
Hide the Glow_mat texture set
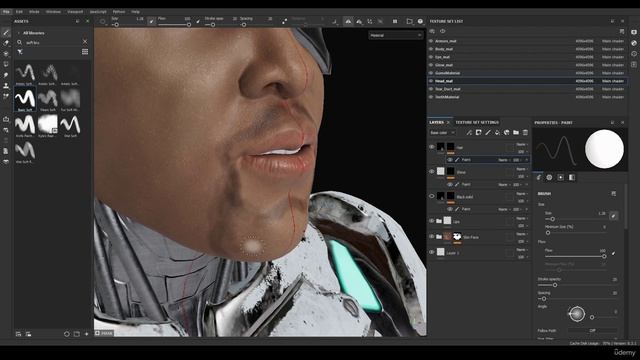[431, 65]
